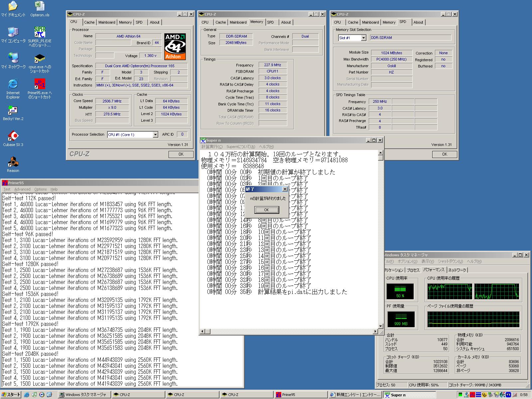Viewport: 532px width, 399px height.
Task: Open the Start button on the taskbar
Action: tap(11, 395)
